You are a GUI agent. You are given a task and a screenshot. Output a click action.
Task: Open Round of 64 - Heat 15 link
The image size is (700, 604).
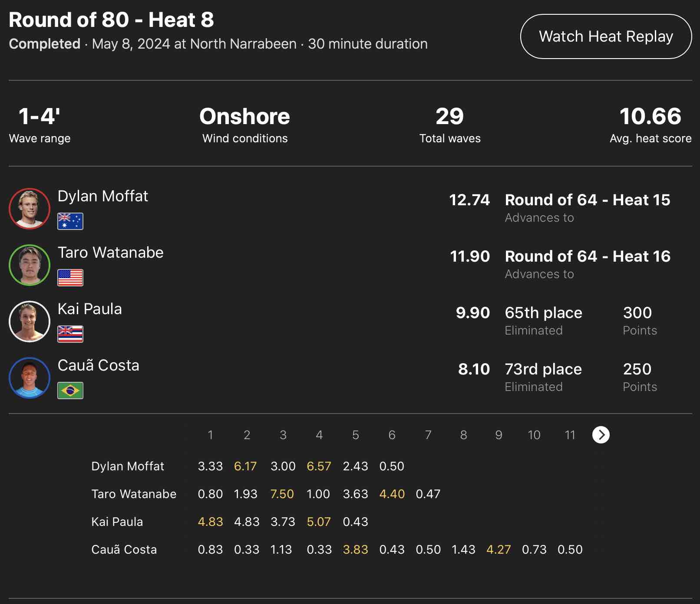click(588, 200)
